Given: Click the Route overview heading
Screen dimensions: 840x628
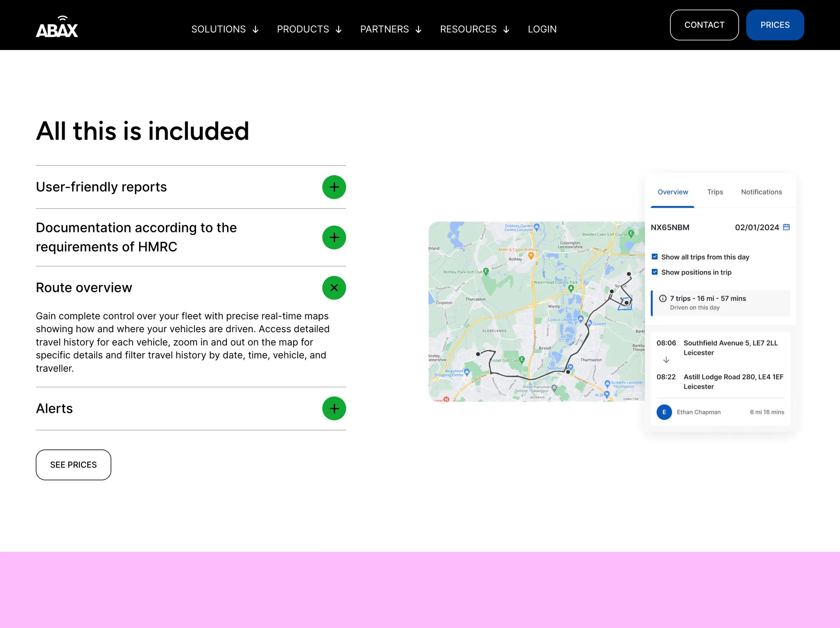Looking at the screenshot, I should coord(84,288).
